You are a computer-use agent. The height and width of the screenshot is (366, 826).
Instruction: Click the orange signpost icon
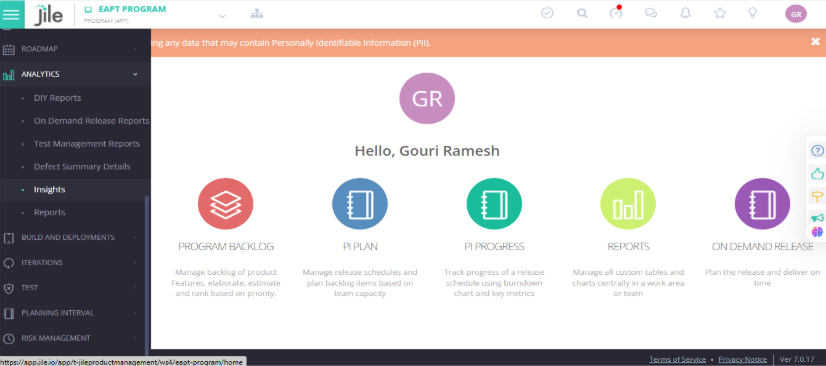pos(817,196)
